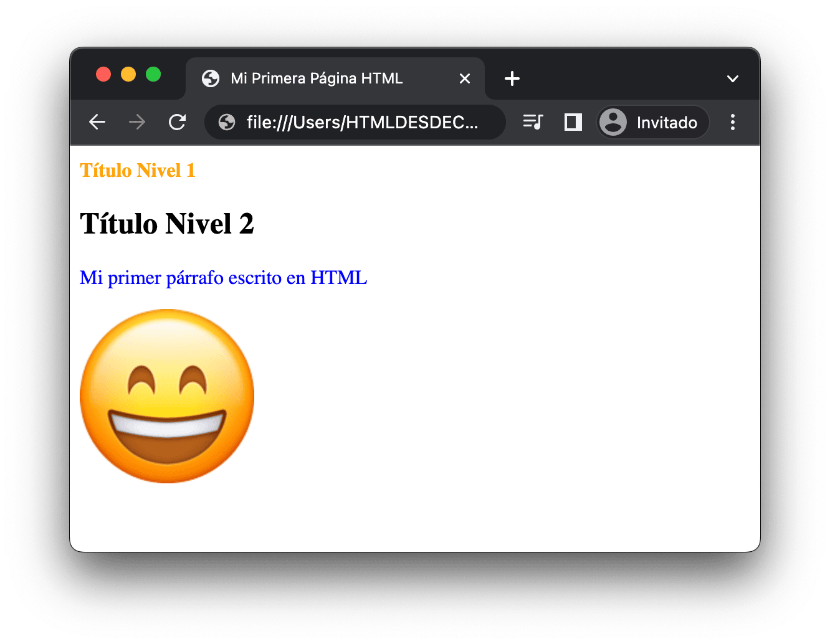This screenshot has height=644, width=830.
Task: Click the blue paragraph text
Action: 223,278
